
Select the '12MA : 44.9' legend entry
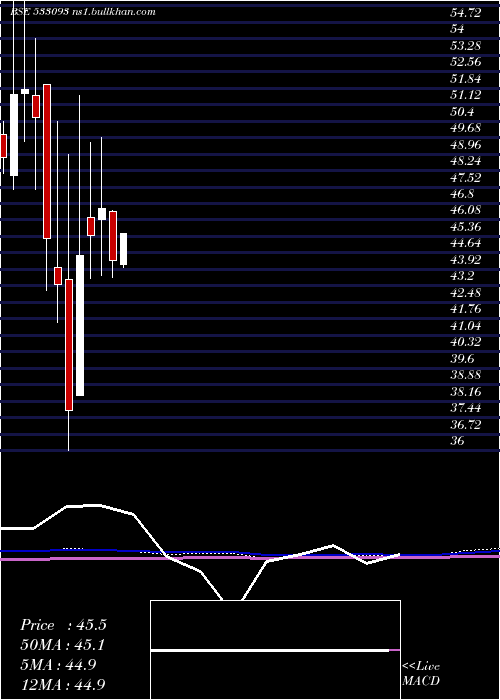[63, 685]
